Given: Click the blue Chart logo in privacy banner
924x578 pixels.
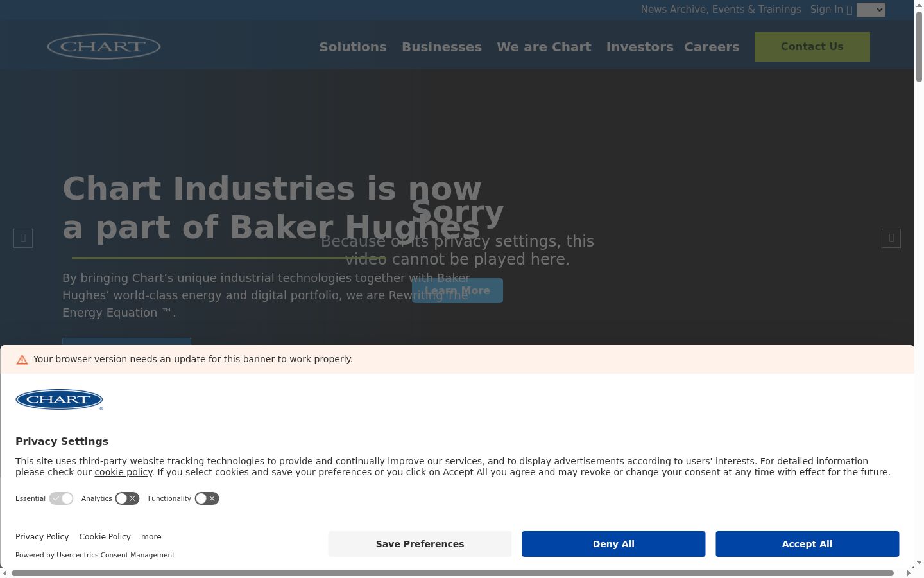Looking at the screenshot, I should point(59,399).
